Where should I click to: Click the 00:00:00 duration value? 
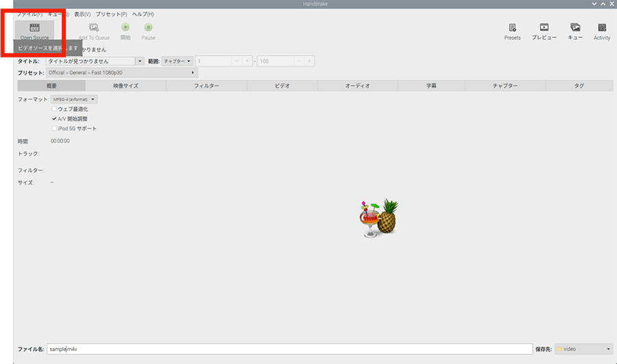(x=60, y=141)
